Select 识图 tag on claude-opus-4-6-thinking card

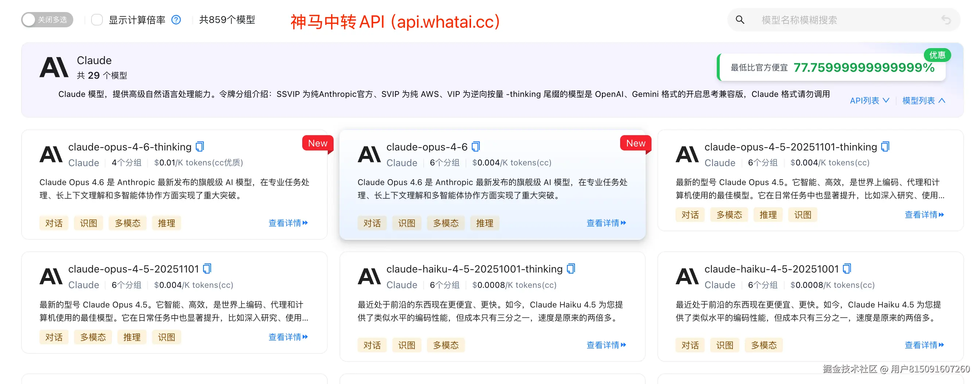coord(88,223)
